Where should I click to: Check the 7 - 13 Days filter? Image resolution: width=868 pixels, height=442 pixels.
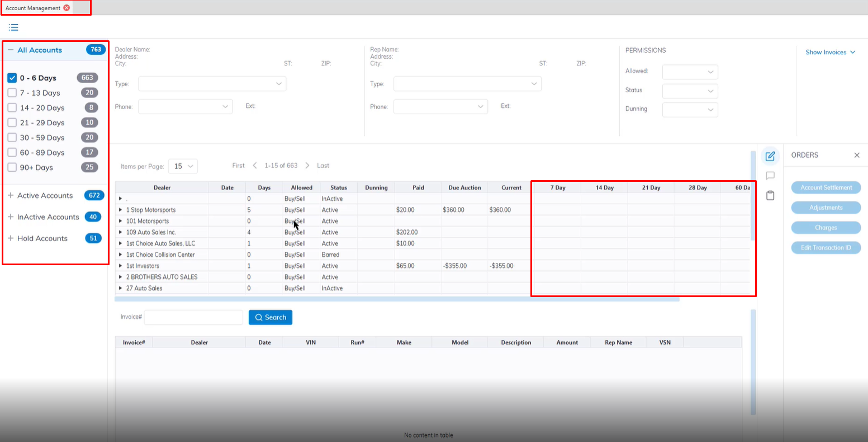[x=12, y=93]
